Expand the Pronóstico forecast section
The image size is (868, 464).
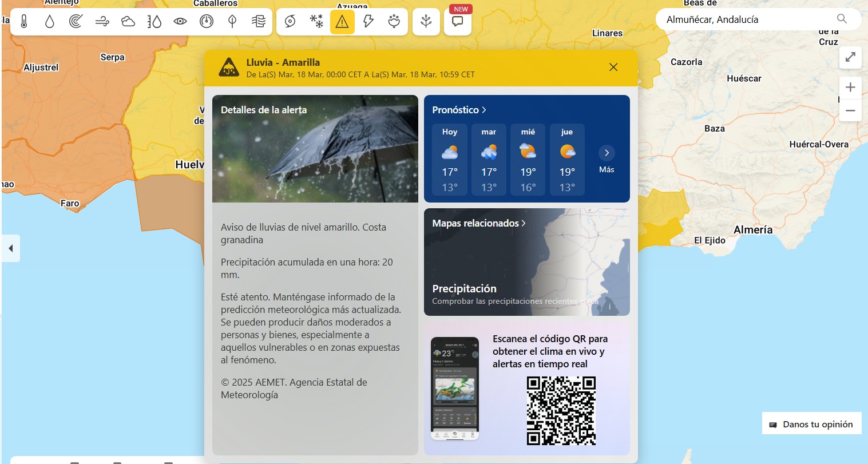click(459, 110)
